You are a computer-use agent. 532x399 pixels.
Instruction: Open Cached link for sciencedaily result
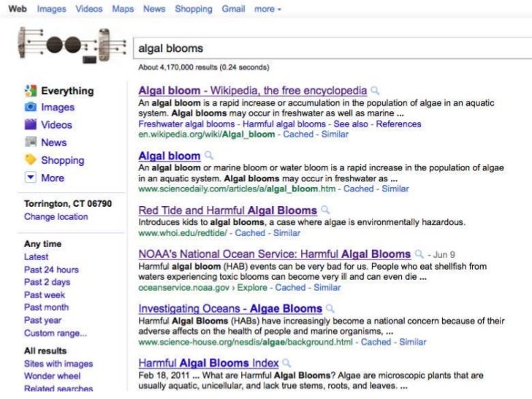(359, 189)
